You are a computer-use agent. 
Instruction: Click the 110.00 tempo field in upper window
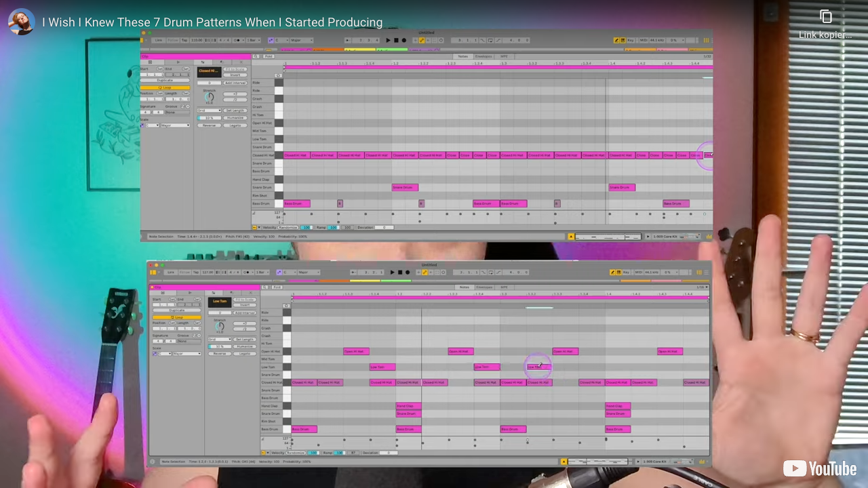tap(197, 40)
